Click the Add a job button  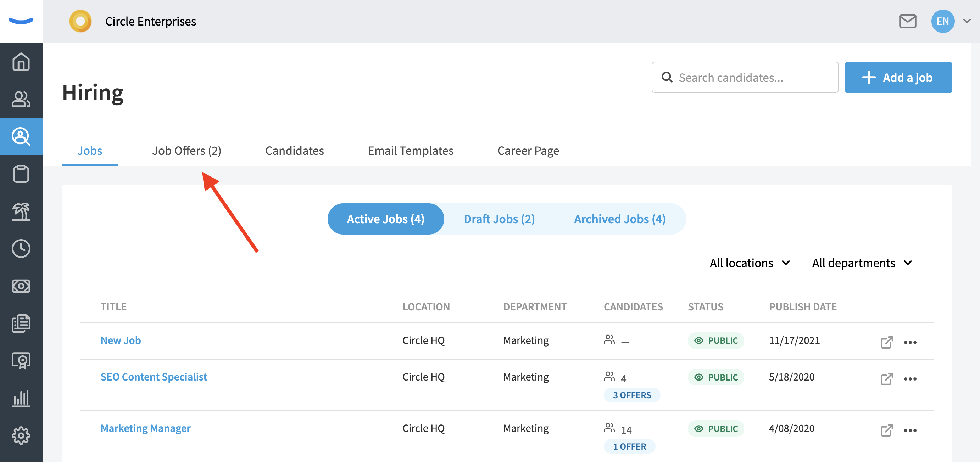tap(898, 77)
